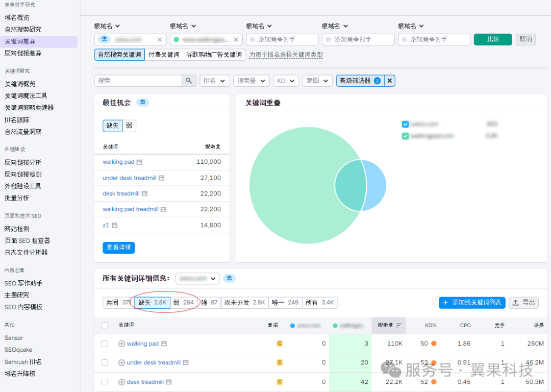
Task: Clear the advanced filter with X icon
Action: tap(389, 81)
